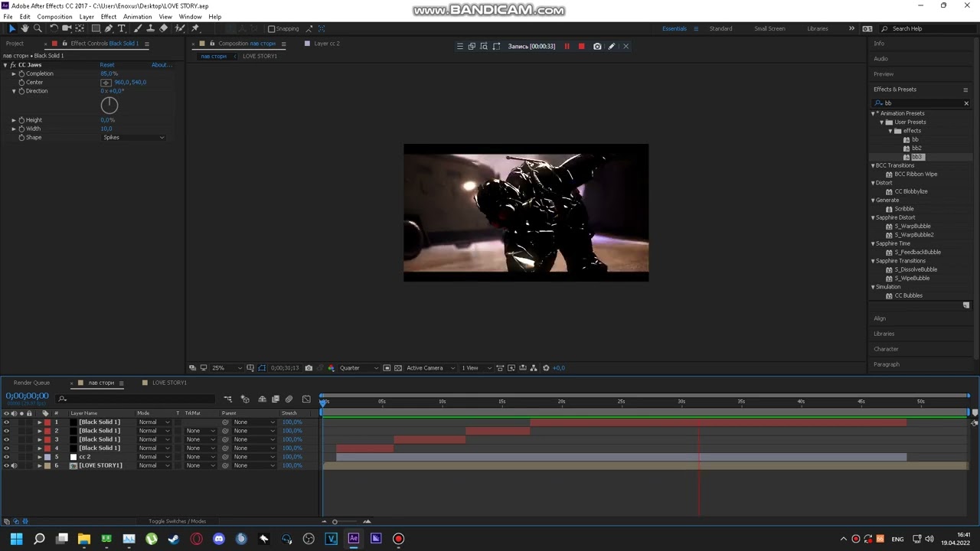Viewport: 980px width, 551px height.
Task: Select the Rotation tool
Action: tap(54, 28)
